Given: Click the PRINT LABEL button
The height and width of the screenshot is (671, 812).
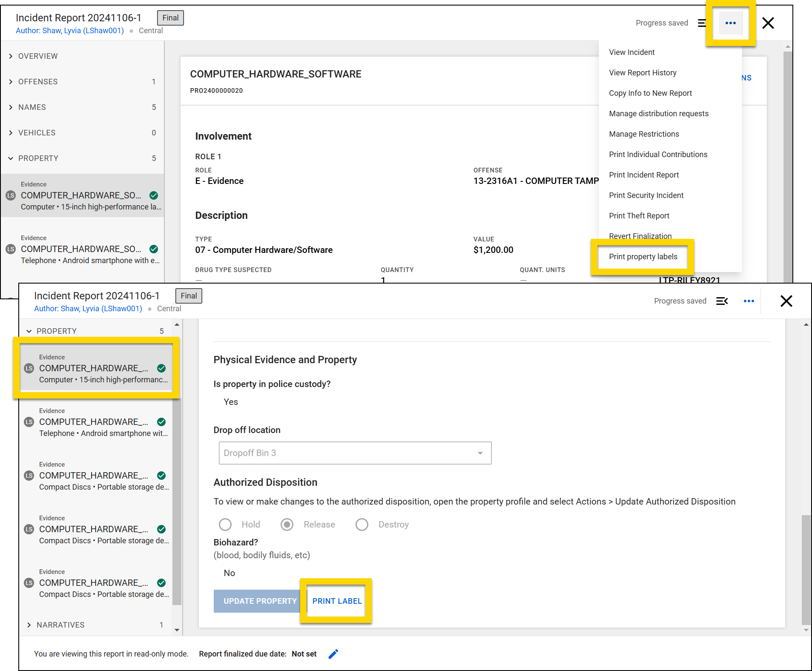Looking at the screenshot, I should click(x=336, y=601).
